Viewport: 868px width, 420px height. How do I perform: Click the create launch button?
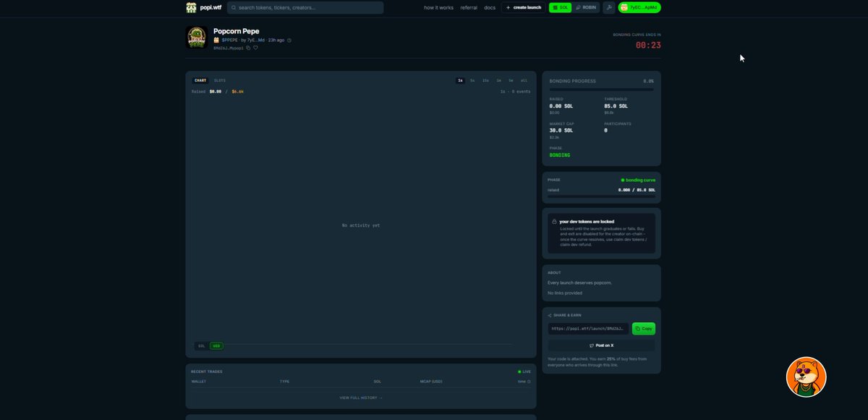pyautogui.click(x=523, y=7)
